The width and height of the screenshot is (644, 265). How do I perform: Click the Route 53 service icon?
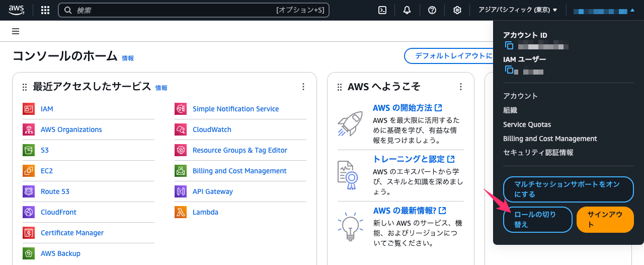29,191
